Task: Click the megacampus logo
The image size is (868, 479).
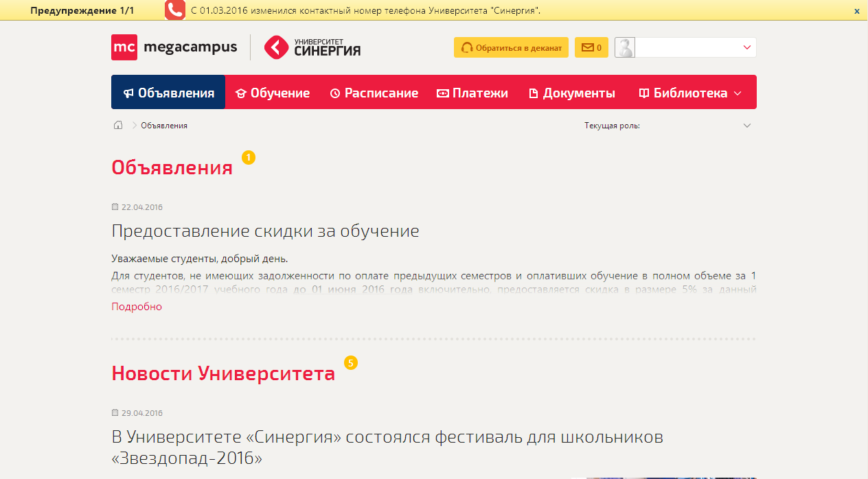Action: point(174,47)
